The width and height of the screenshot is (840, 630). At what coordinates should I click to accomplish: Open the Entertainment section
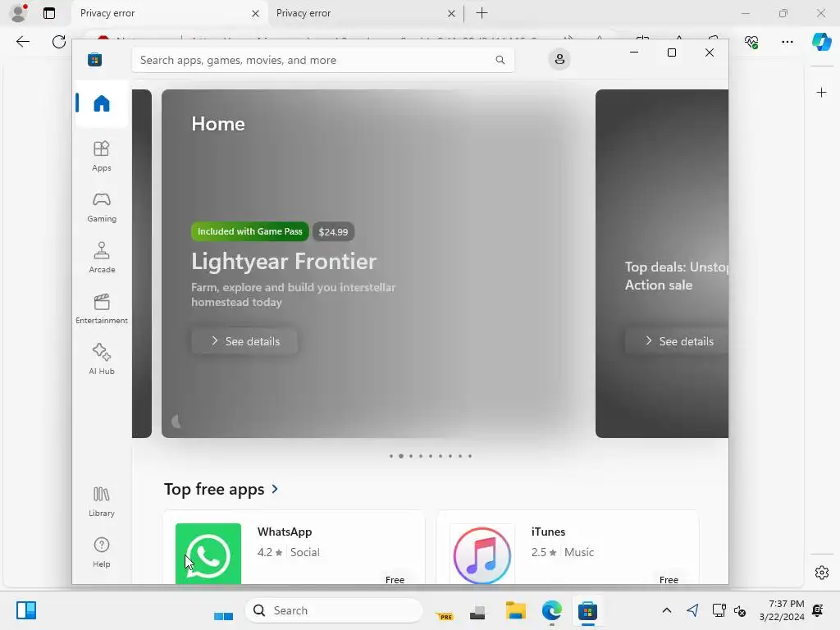(x=101, y=308)
